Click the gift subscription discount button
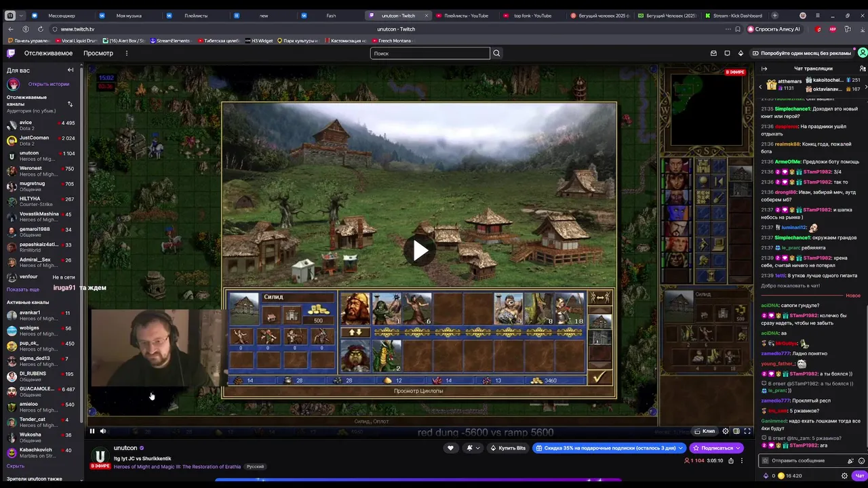 point(609,448)
